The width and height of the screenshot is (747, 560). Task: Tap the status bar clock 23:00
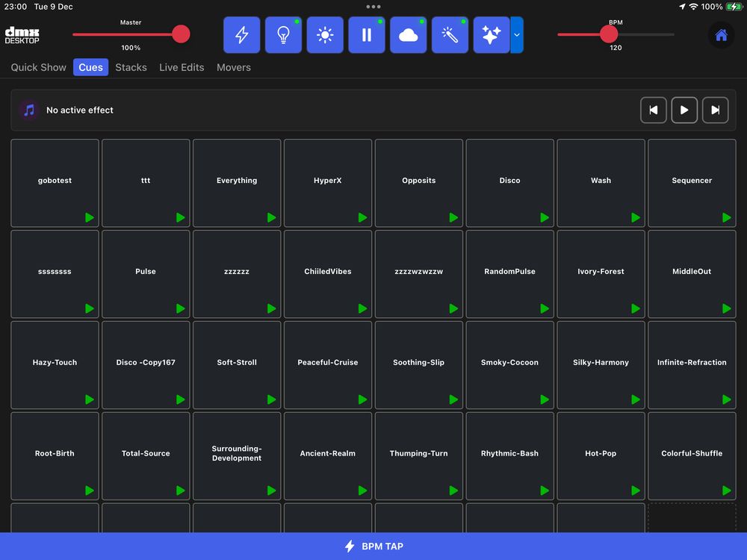click(16, 7)
